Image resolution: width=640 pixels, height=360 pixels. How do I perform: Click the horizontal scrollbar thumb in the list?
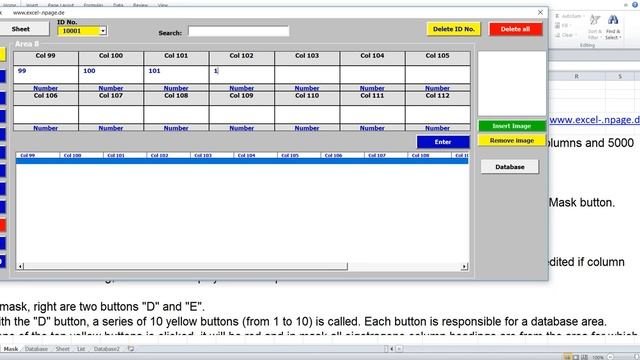tap(186, 267)
